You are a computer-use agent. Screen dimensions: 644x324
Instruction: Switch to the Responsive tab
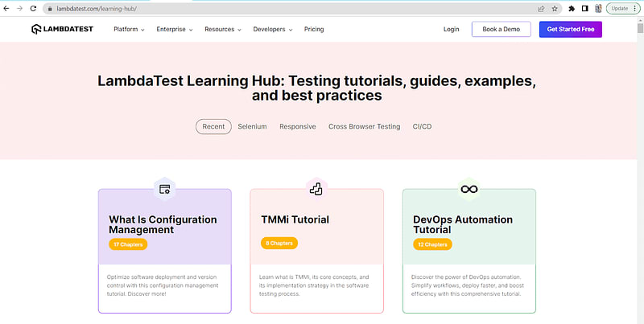click(298, 127)
